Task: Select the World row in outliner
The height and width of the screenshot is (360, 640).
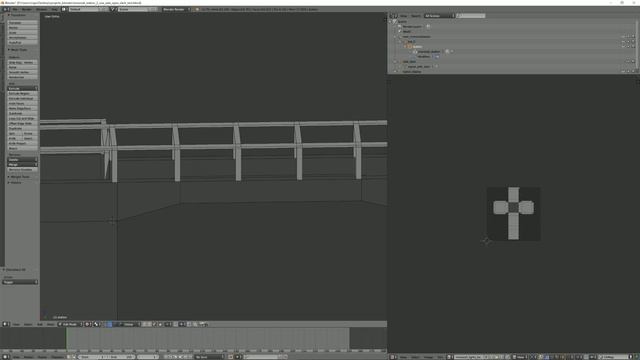Action: tap(407, 31)
